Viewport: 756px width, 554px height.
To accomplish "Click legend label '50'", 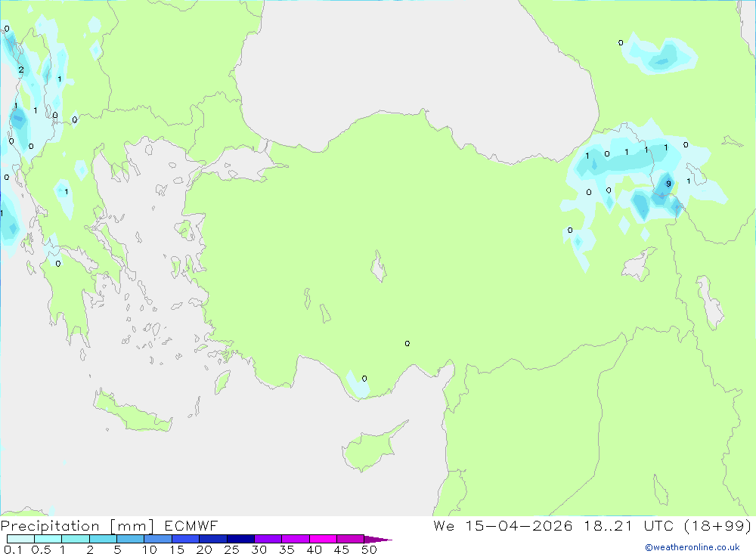I will pos(369,549).
